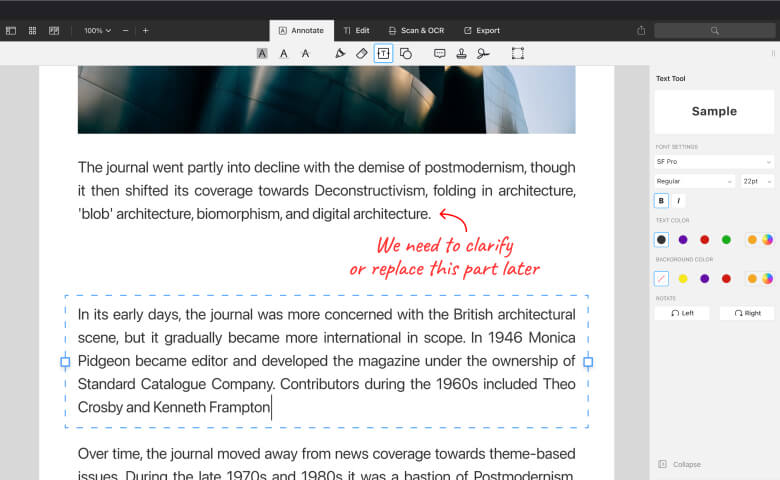This screenshot has height=480, width=780.
Task: Open the Regular font style dropdown
Action: pos(694,181)
